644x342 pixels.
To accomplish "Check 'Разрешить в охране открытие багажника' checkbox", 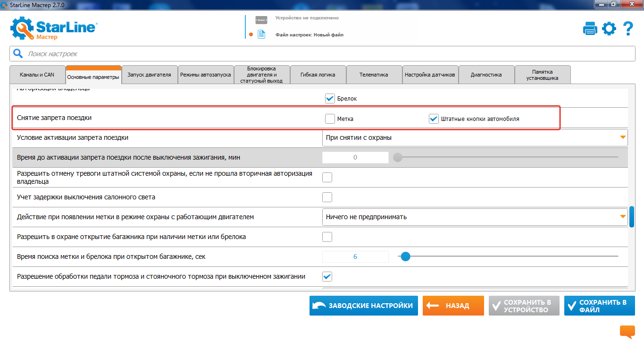I will (327, 237).
